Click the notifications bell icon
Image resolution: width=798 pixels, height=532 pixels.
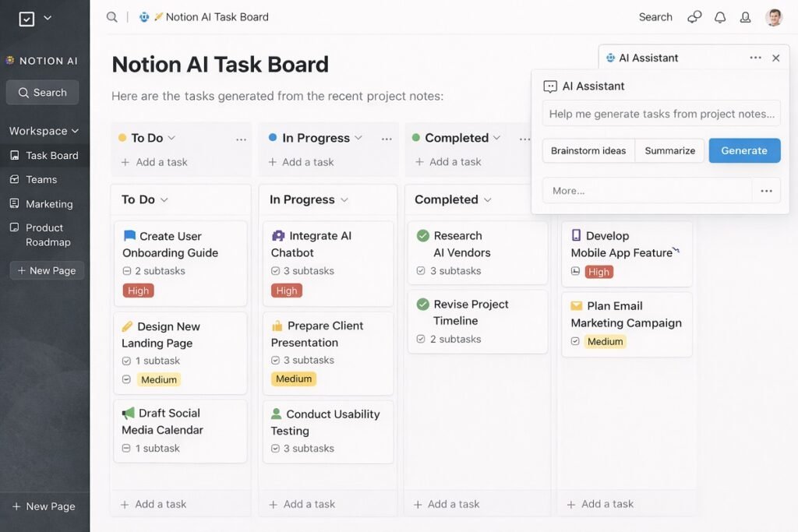pyautogui.click(x=719, y=16)
